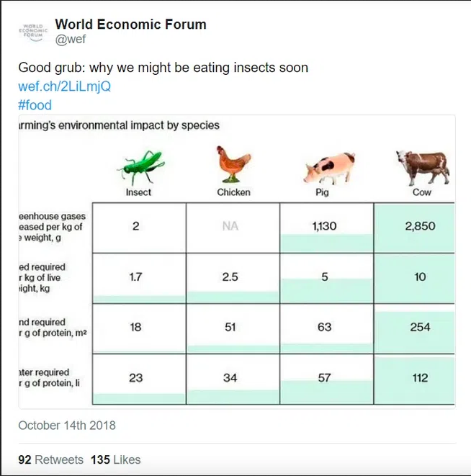Click the cow illustration
The height and width of the screenshot is (476, 471).
[x=422, y=166]
